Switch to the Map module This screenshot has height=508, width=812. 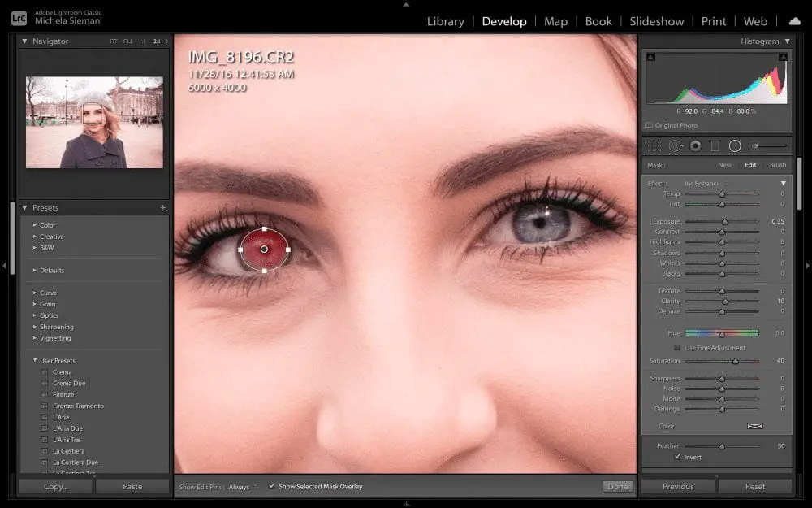click(x=555, y=21)
